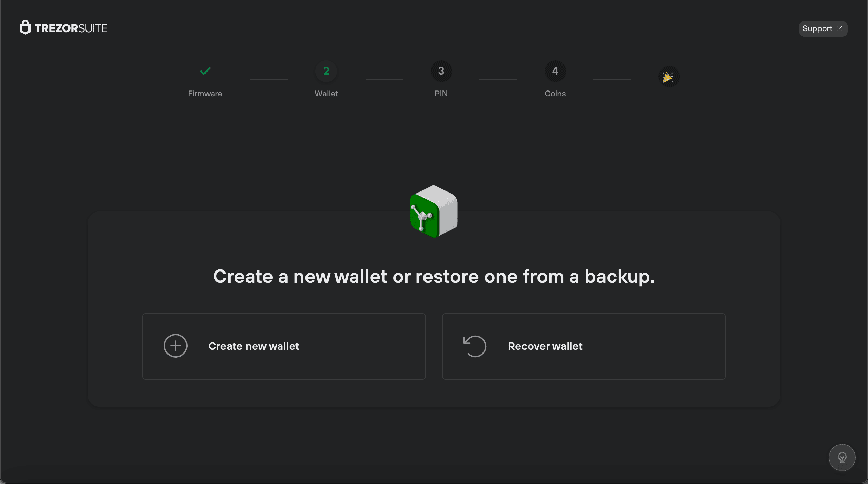Click the external link icon on Support
The height and width of the screenshot is (484, 868).
pos(840,28)
